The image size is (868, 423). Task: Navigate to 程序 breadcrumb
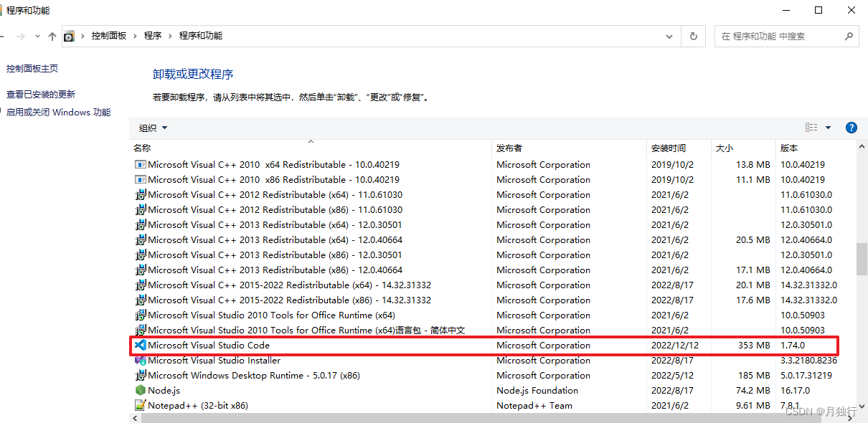(153, 36)
